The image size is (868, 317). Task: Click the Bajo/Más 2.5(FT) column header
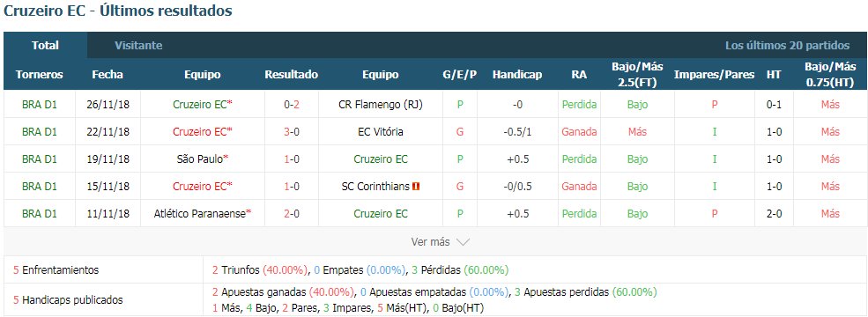pos(637,75)
